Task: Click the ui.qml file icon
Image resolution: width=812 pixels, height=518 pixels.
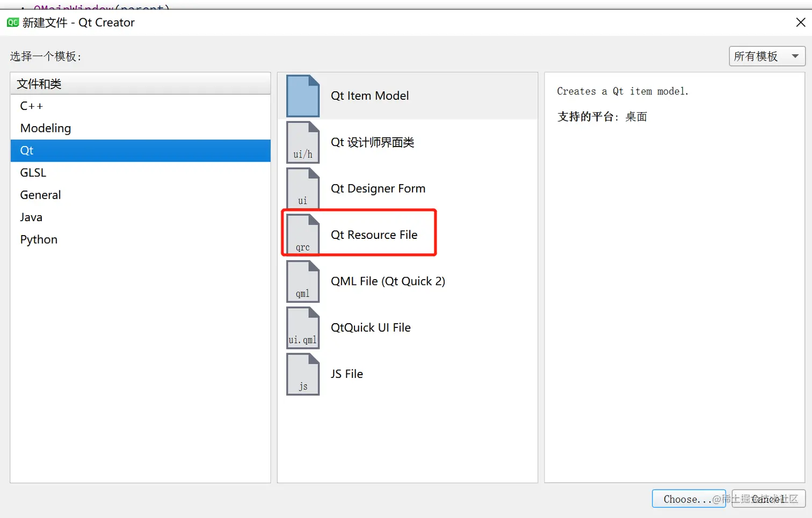Action: click(x=303, y=327)
